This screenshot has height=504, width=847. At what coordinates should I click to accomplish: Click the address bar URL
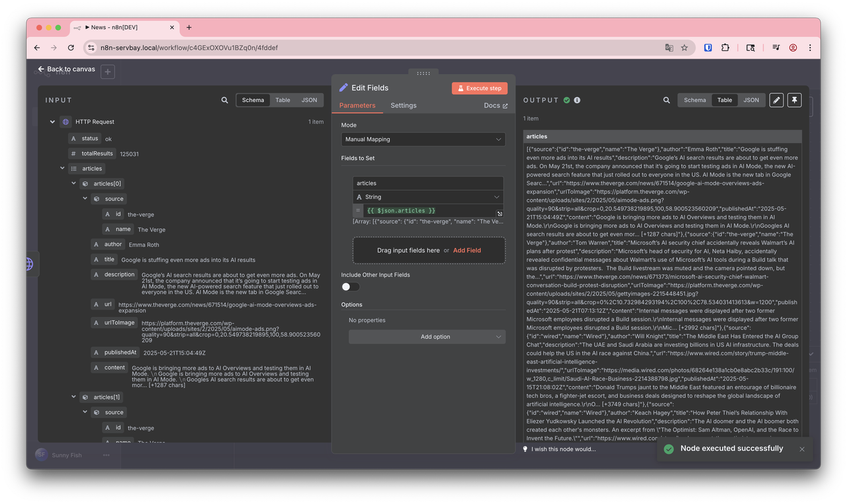[189, 48]
